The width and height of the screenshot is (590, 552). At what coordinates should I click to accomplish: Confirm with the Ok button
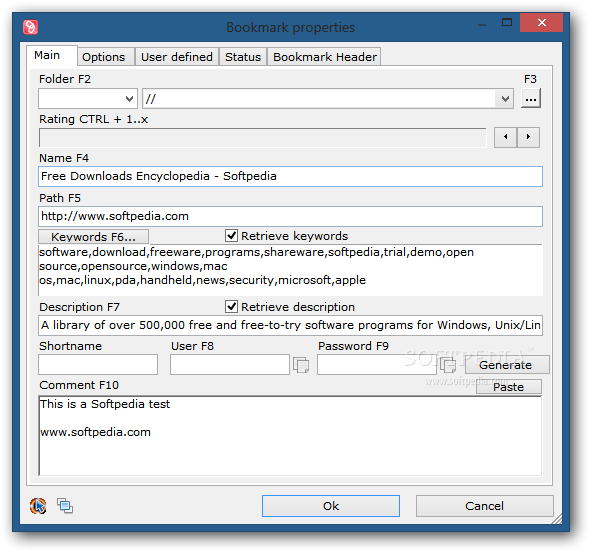pyautogui.click(x=331, y=506)
